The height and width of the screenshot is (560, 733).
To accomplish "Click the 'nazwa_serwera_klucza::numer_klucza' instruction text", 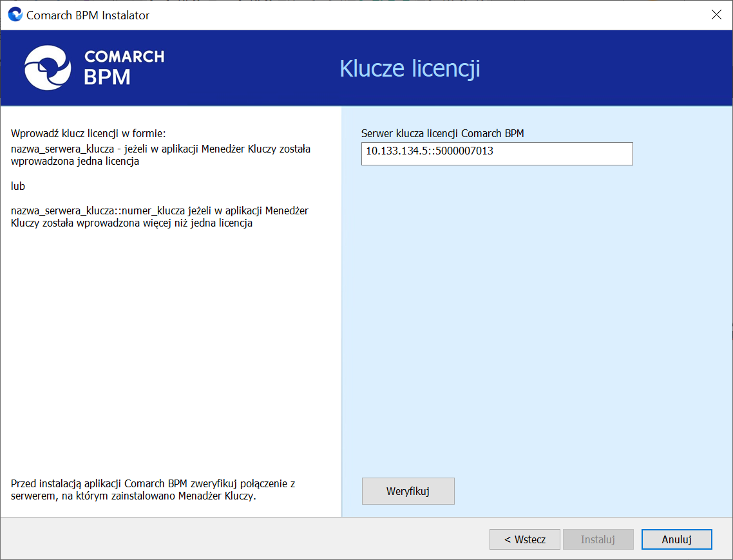I will (x=159, y=217).
